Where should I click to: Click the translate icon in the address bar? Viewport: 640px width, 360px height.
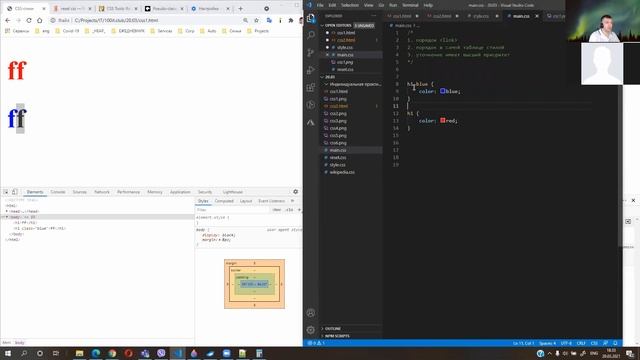click(x=269, y=20)
